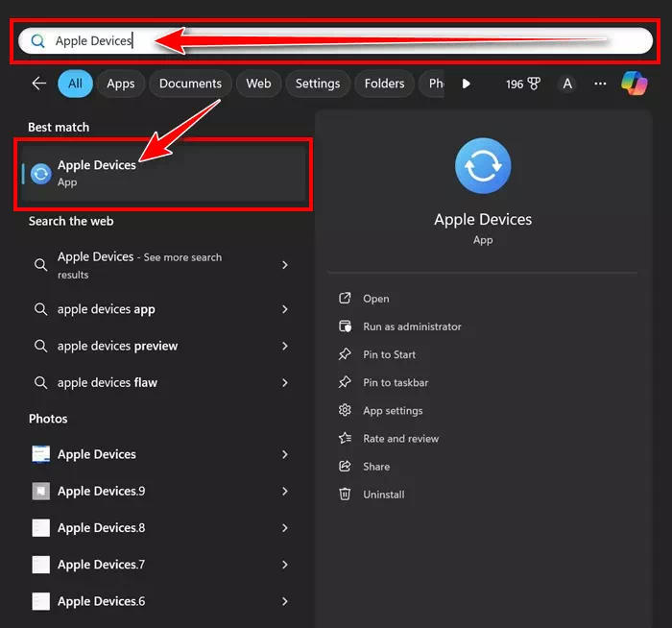Screen dimensions: 672x628
Task: Switch to the Settings filter tab
Action: (318, 84)
